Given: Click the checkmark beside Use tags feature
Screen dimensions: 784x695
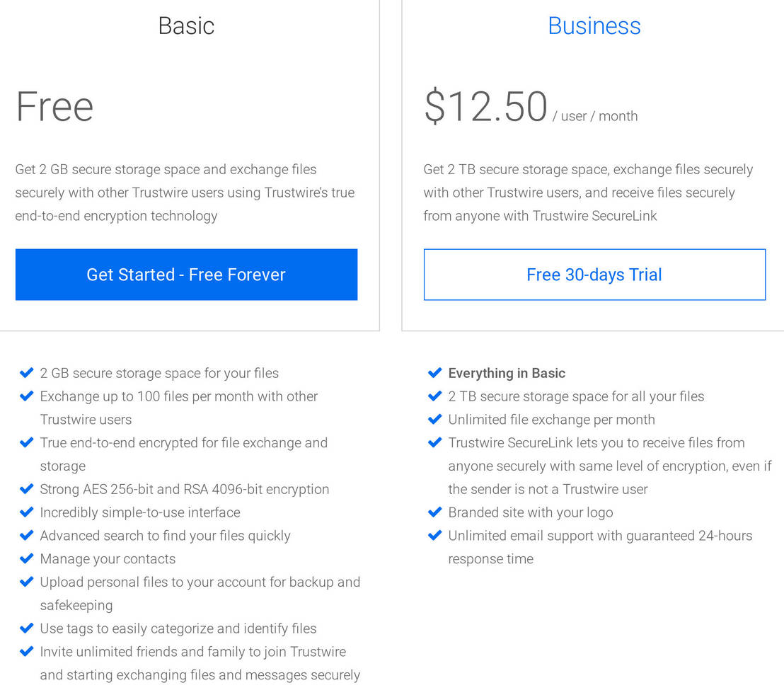Looking at the screenshot, I should (x=27, y=628).
